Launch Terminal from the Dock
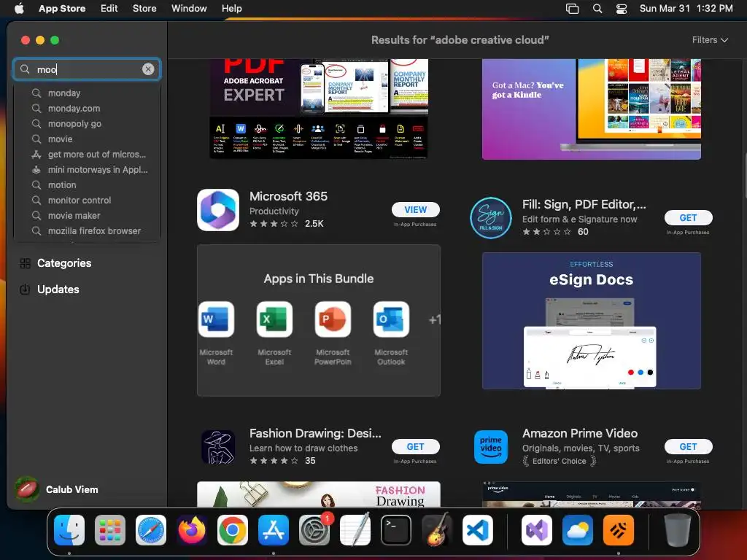This screenshot has width=747, height=560. (x=396, y=530)
